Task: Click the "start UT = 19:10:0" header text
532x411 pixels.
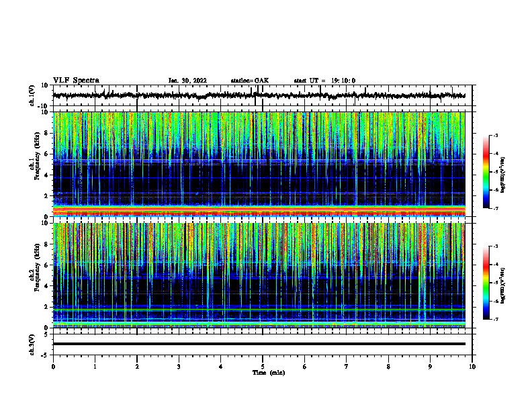Action: coord(324,81)
